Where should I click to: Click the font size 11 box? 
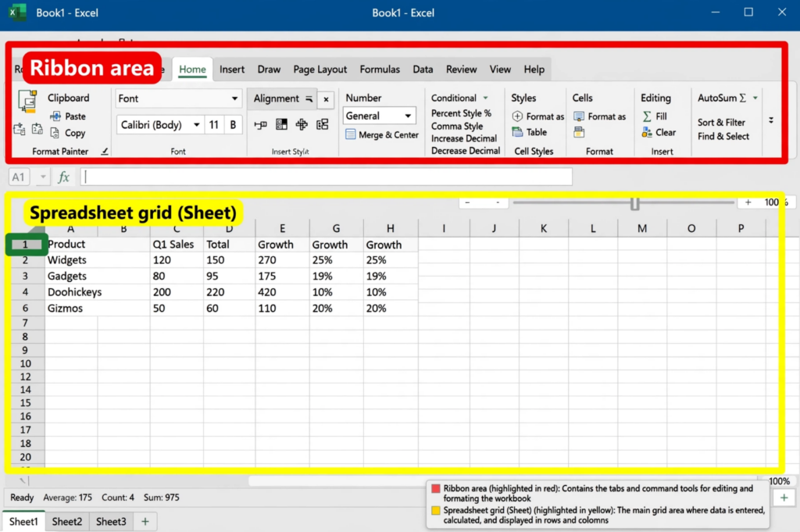[x=214, y=124]
